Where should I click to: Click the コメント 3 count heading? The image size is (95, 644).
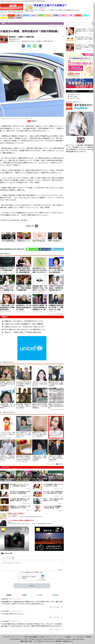[x=32, y=226]
